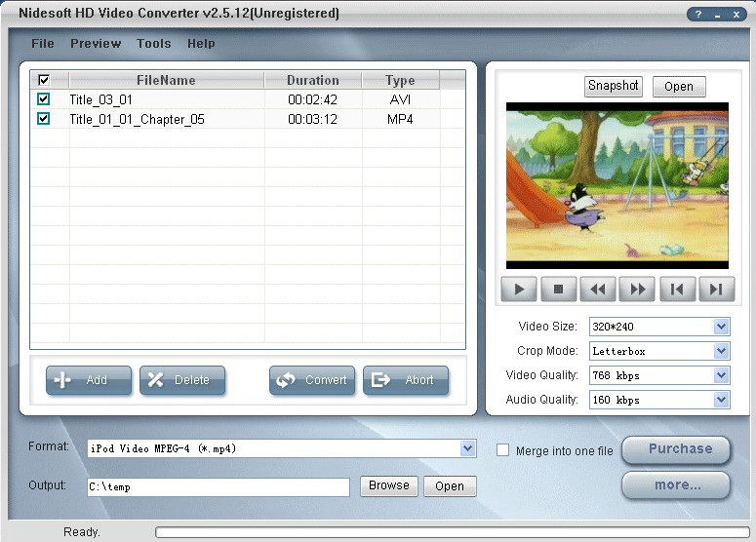Open the output folder beside Browse

point(450,486)
